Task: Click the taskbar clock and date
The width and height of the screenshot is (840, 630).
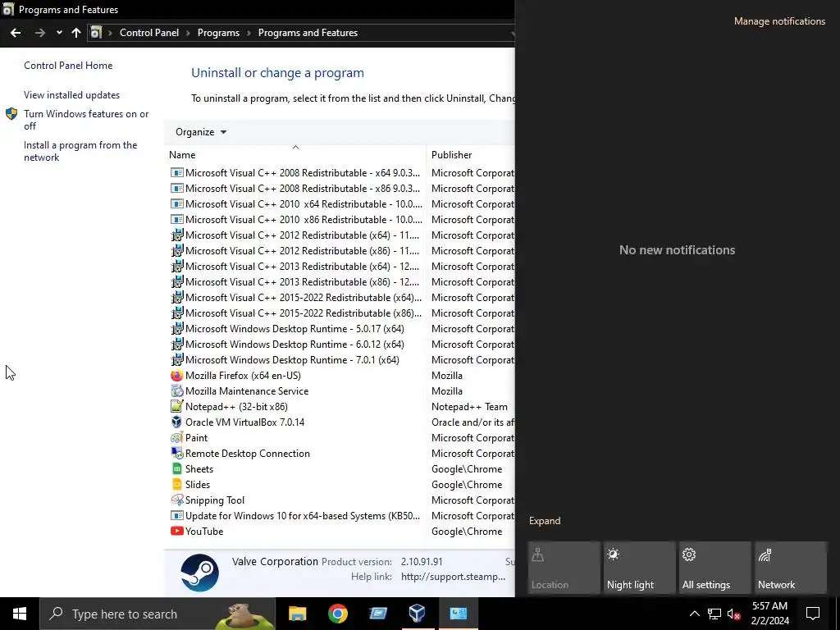Action: [x=769, y=614]
